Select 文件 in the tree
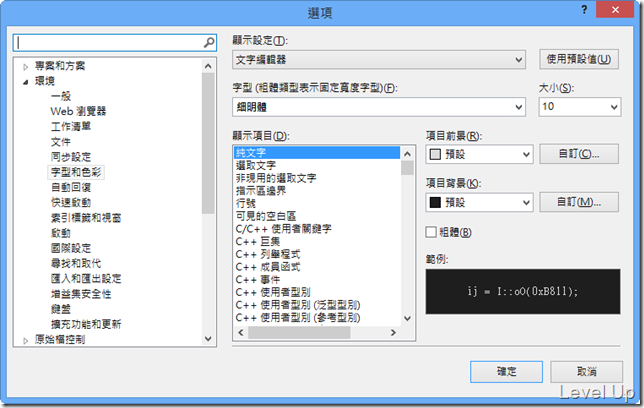 click(61, 142)
